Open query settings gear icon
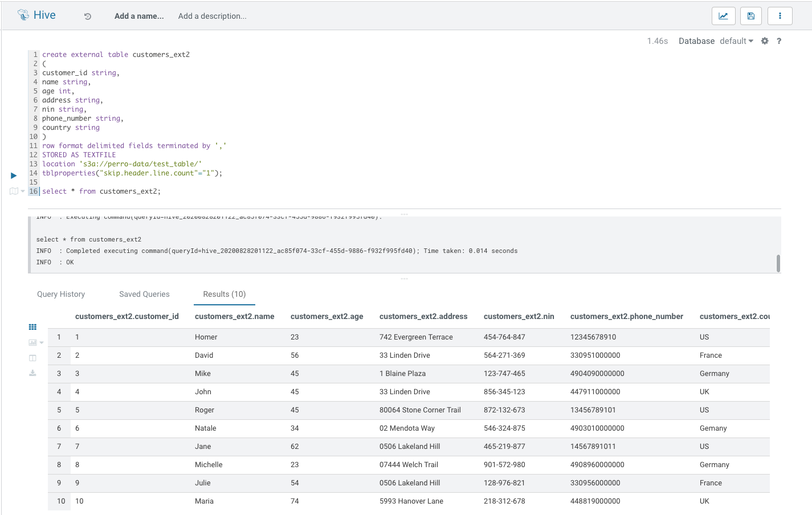The height and width of the screenshot is (515, 812). click(765, 41)
